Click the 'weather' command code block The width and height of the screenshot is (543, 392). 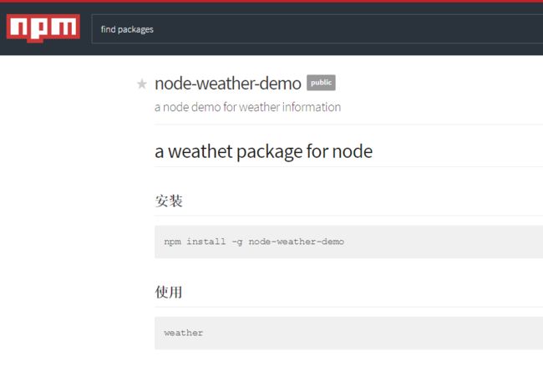point(348,333)
